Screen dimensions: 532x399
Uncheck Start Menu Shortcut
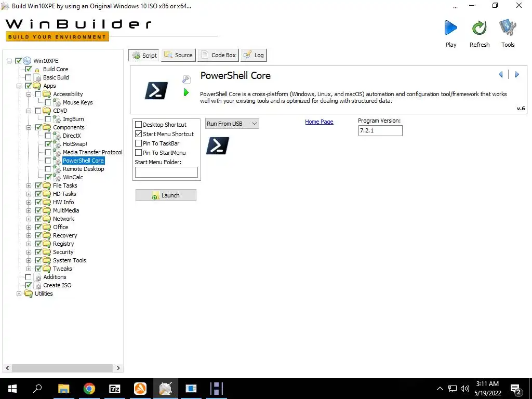tap(138, 134)
